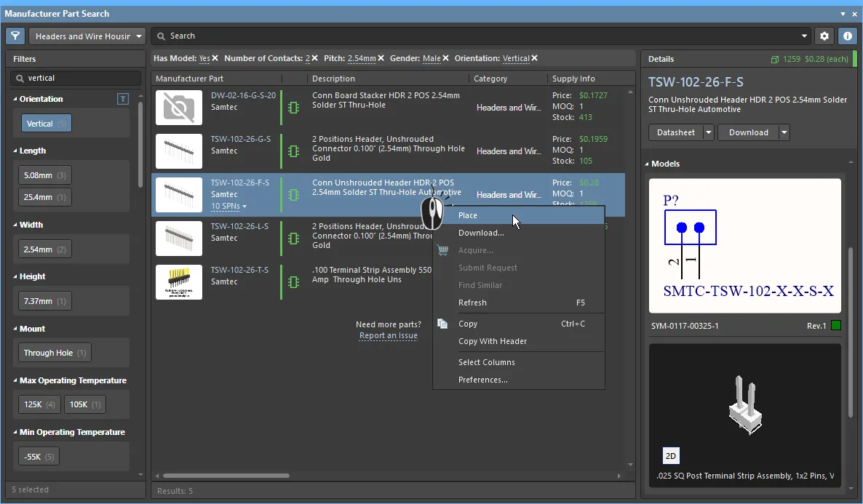The image size is (863, 504).
Task: Click the Copy icon in context menu
Action: click(x=442, y=324)
